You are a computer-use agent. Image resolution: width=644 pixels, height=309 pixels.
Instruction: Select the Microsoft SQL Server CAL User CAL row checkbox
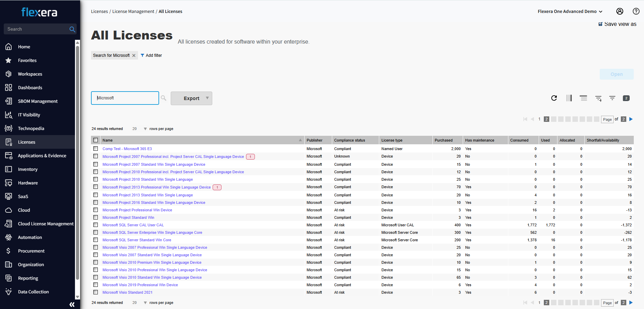pos(96,225)
